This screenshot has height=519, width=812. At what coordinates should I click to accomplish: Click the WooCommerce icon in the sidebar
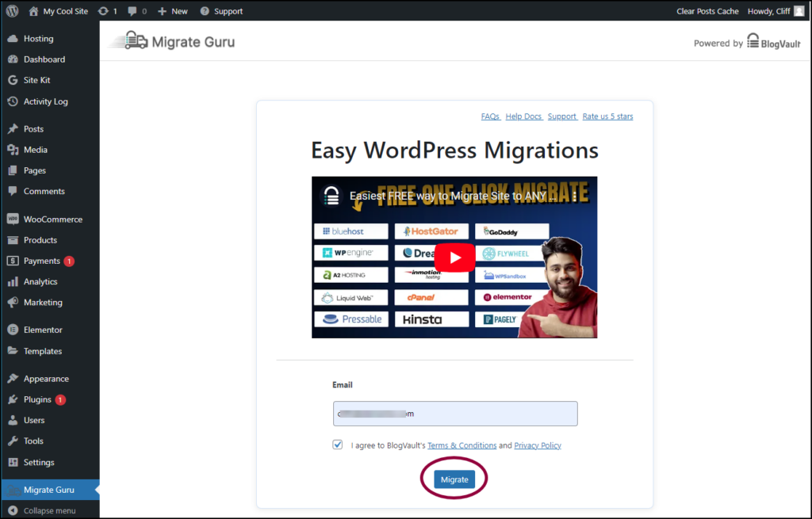14,219
